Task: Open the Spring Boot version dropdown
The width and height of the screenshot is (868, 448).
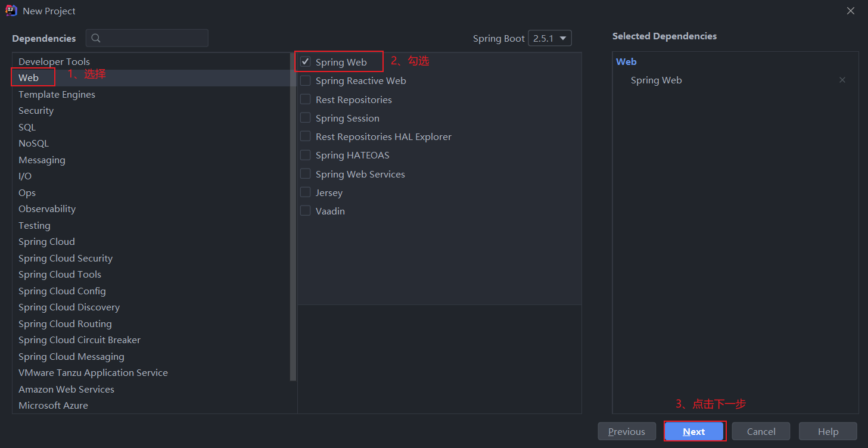Action: pos(550,38)
